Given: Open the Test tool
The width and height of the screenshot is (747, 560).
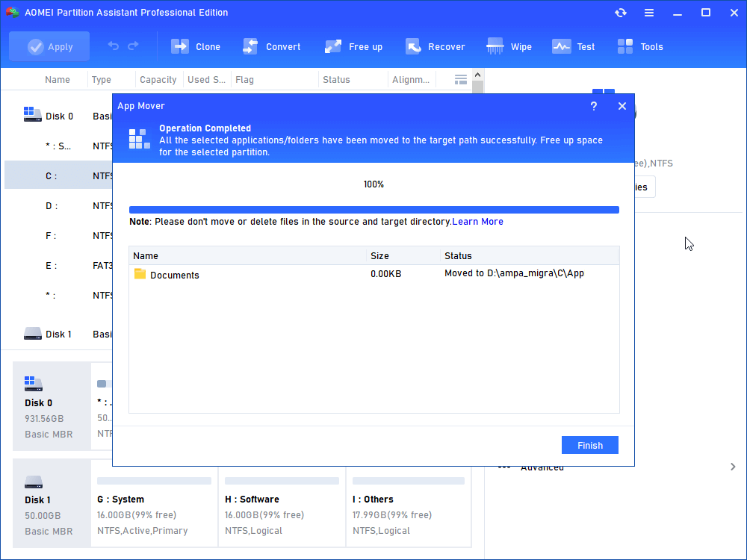Looking at the screenshot, I should click(562, 46).
